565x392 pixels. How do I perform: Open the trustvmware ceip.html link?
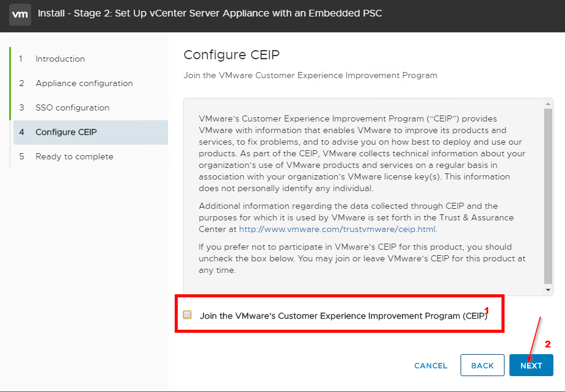point(337,229)
